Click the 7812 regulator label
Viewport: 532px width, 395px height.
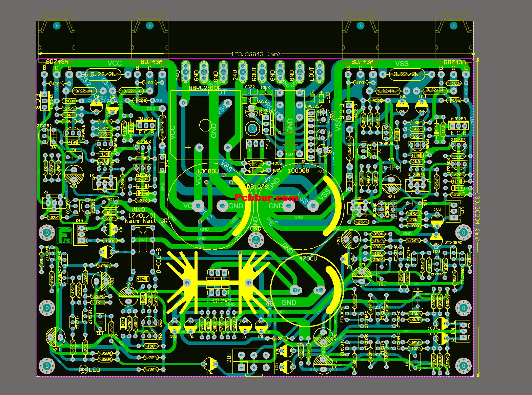point(268,110)
